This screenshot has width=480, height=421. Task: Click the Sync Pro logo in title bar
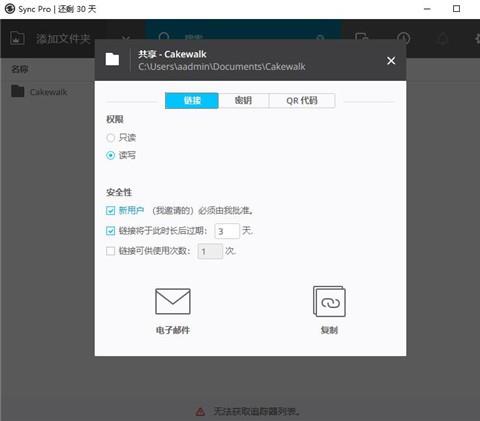(10, 9)
